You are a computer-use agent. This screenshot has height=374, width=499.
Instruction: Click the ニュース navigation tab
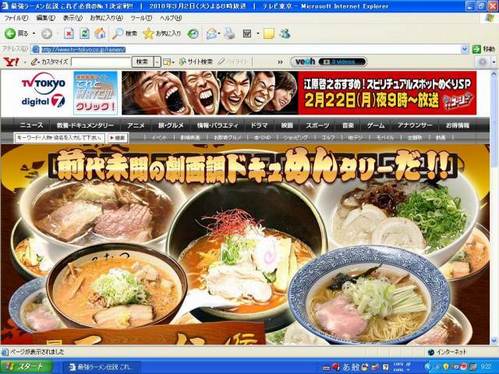tap(31, 125)
